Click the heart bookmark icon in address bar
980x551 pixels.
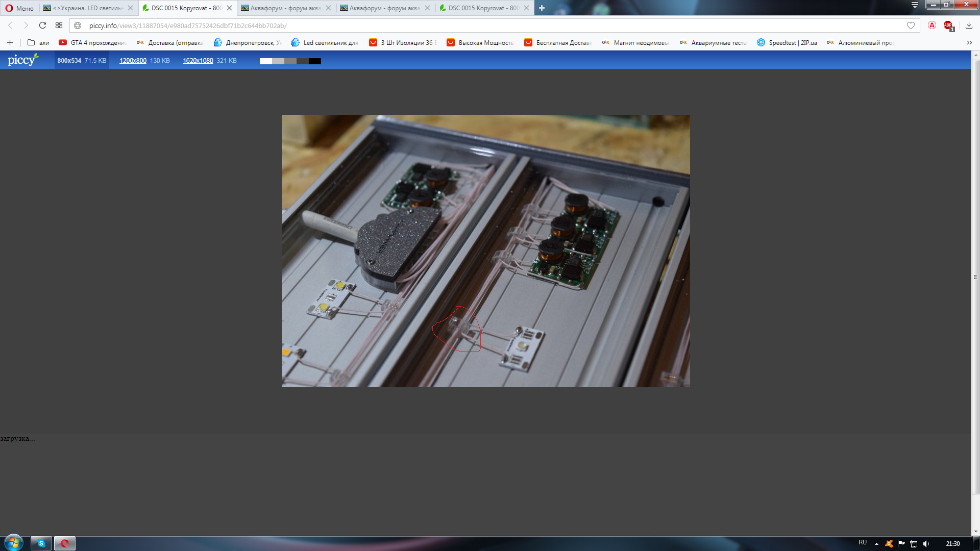point(911,26)
